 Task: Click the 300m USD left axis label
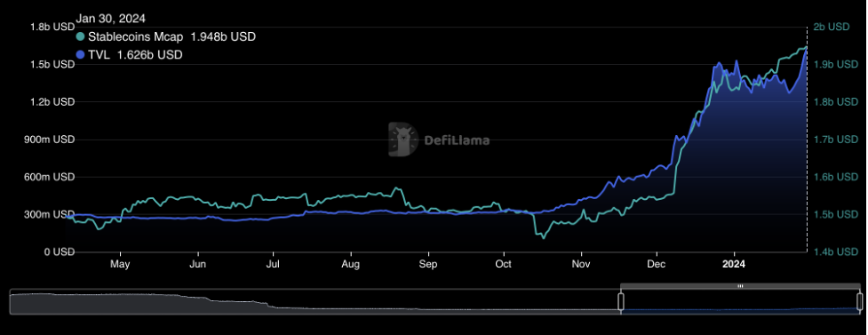click(49, 214)
